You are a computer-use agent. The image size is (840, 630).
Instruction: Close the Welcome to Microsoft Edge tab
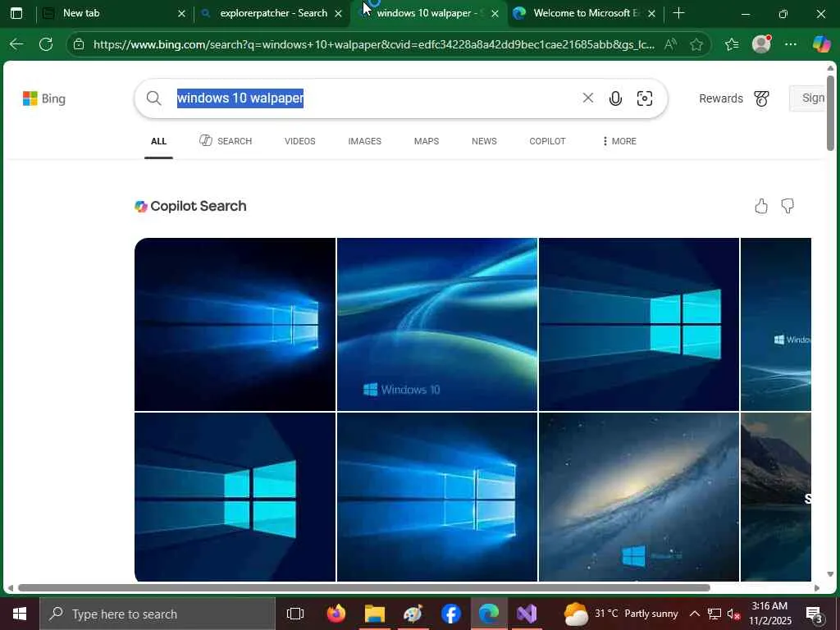pyautogui.click(x=651, y=13)
